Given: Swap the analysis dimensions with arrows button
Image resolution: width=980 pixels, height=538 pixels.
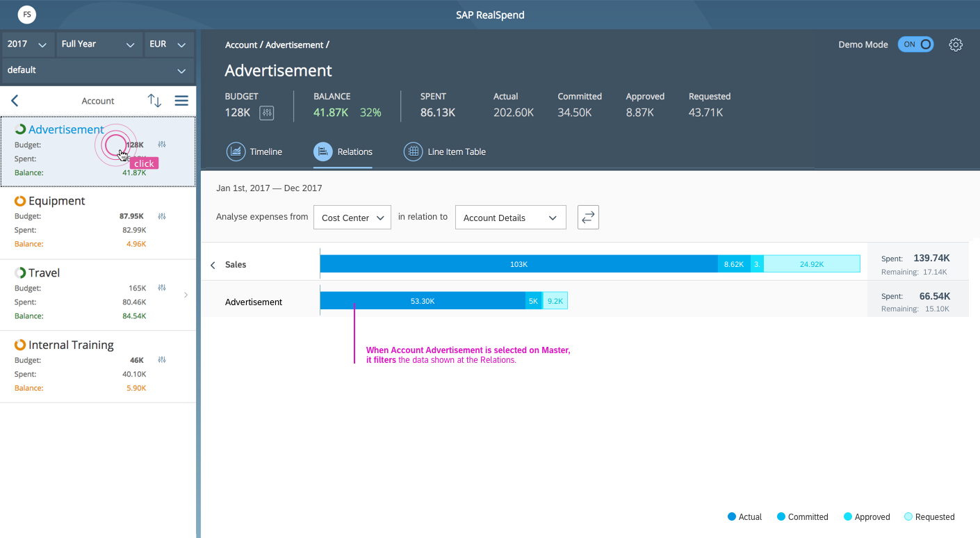Looking at the screenshot, I should point(588,218).
